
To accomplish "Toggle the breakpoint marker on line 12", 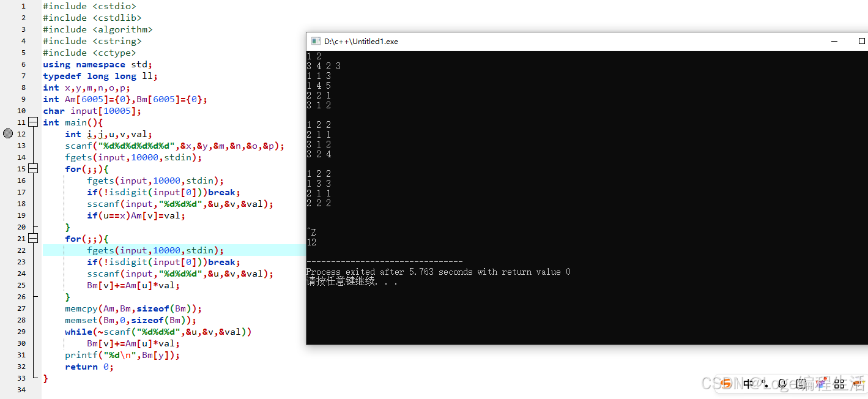I will 8,134.
